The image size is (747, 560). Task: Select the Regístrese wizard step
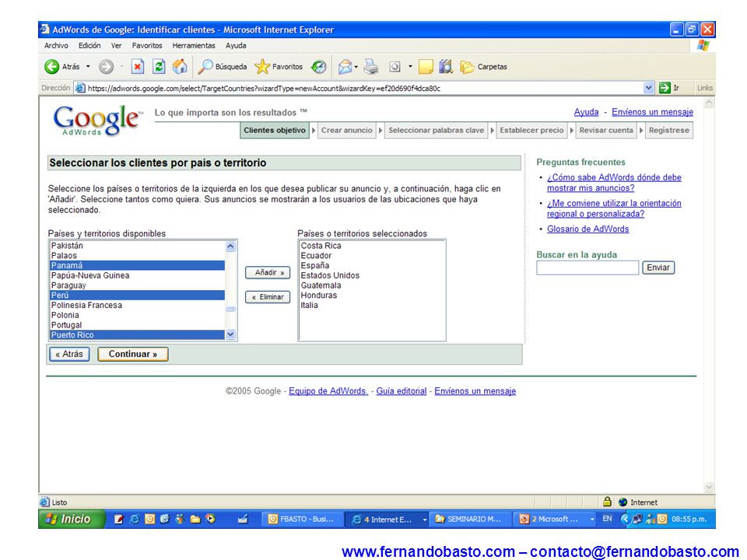point(669,131)
